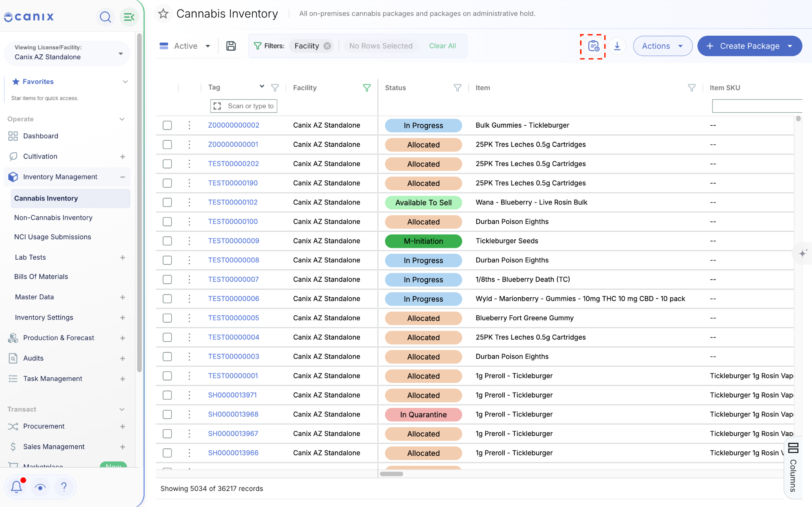Open the Status column filter icon
Image resolution: width=812 pixels, height=507 pixels.
coord(458,88)
